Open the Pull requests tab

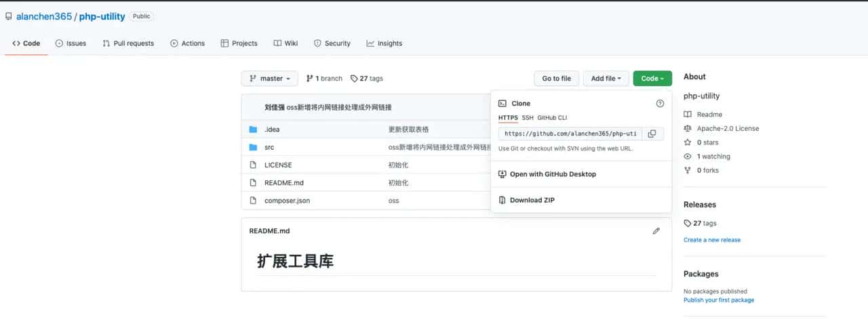128,43
